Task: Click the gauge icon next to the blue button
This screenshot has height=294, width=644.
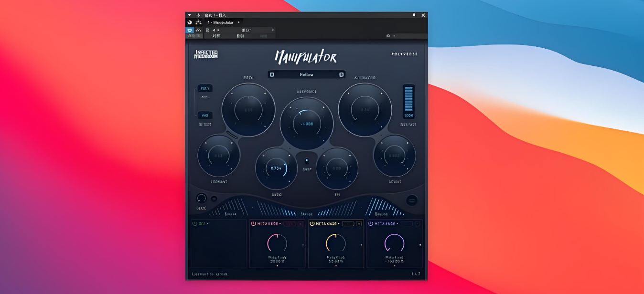Action: coord(199,30)
